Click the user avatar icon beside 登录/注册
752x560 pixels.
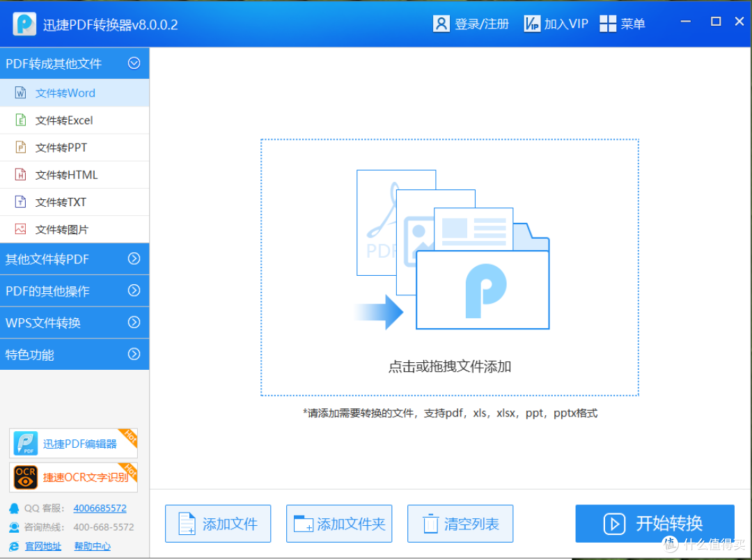click(441, 24)
